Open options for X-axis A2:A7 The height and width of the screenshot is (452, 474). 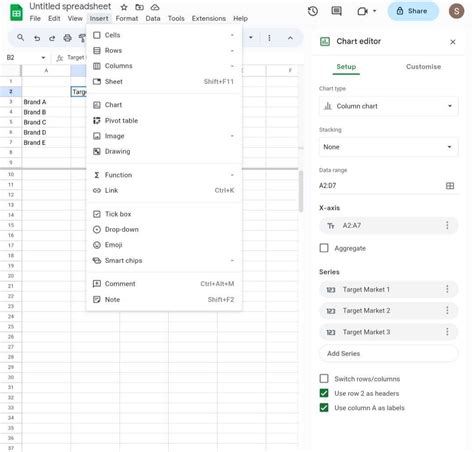(447, 225)
